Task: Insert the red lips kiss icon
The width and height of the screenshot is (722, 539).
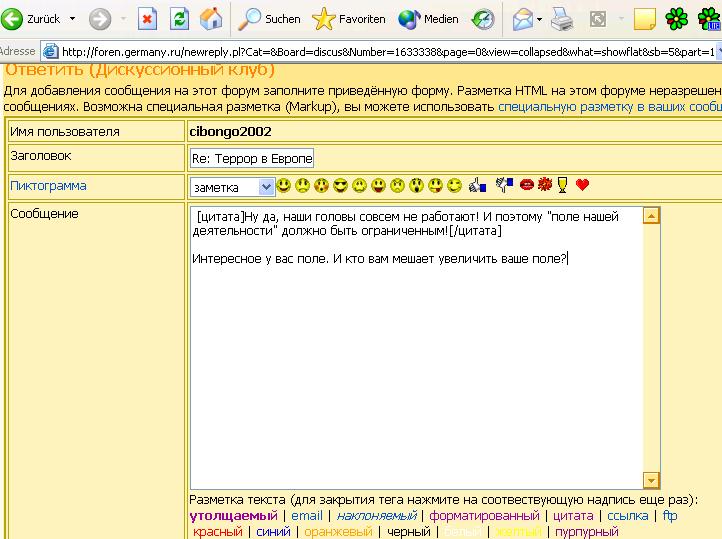Action: coord(526,185)
